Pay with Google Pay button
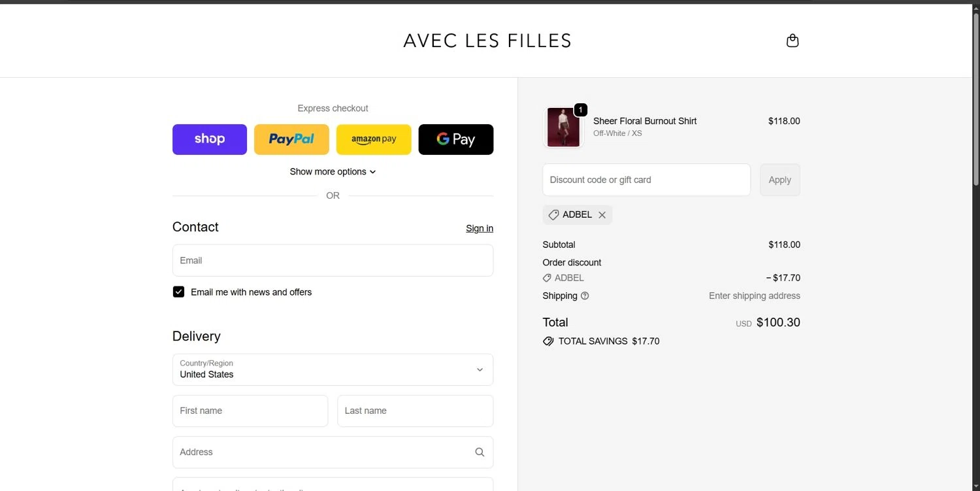 (456, 139)
